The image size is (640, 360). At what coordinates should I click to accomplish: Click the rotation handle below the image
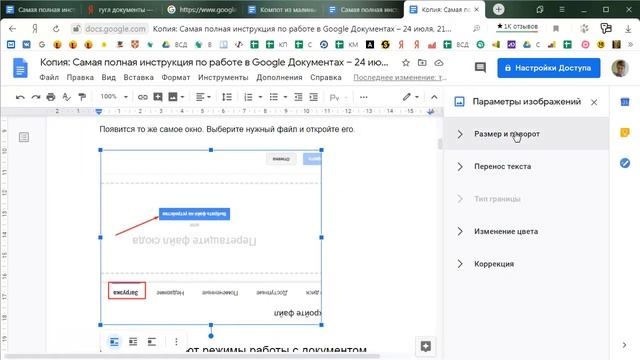coord(211,336)
